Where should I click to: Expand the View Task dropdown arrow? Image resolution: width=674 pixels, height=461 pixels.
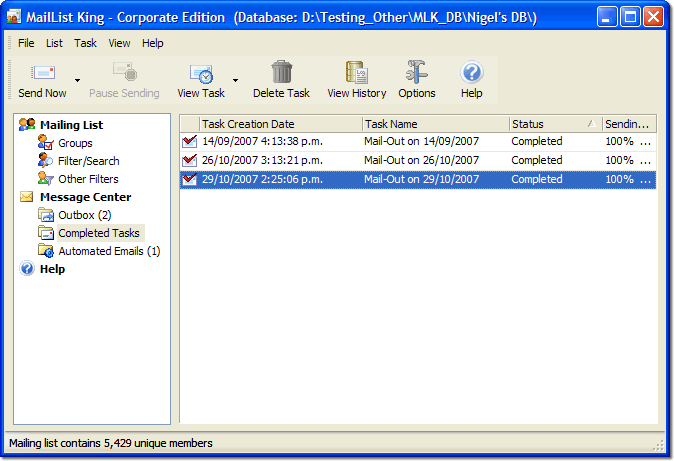pos(236,80)
